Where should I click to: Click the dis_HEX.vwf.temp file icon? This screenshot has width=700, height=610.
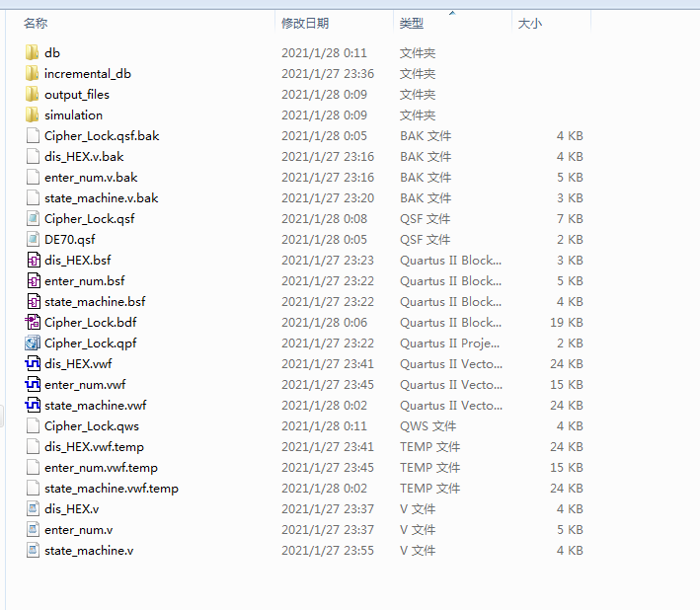point(33,447)
